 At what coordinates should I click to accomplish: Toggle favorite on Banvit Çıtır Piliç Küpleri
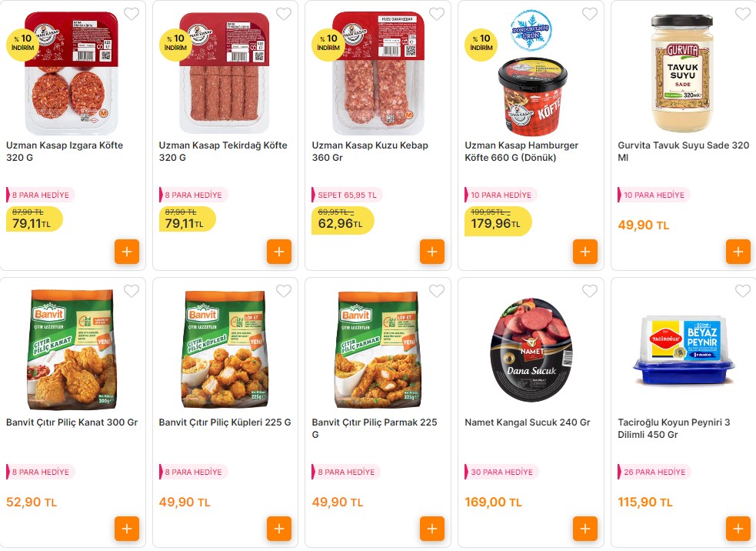[284, 291]
